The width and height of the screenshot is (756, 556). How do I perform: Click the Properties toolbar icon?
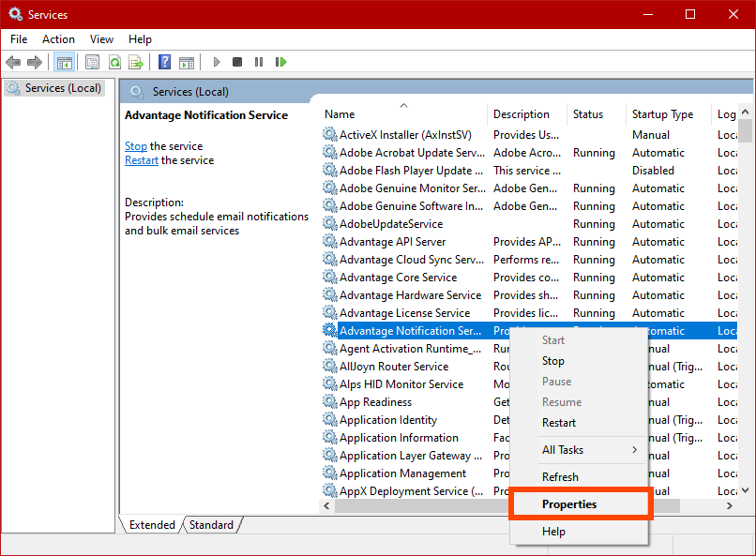[92, 62]
